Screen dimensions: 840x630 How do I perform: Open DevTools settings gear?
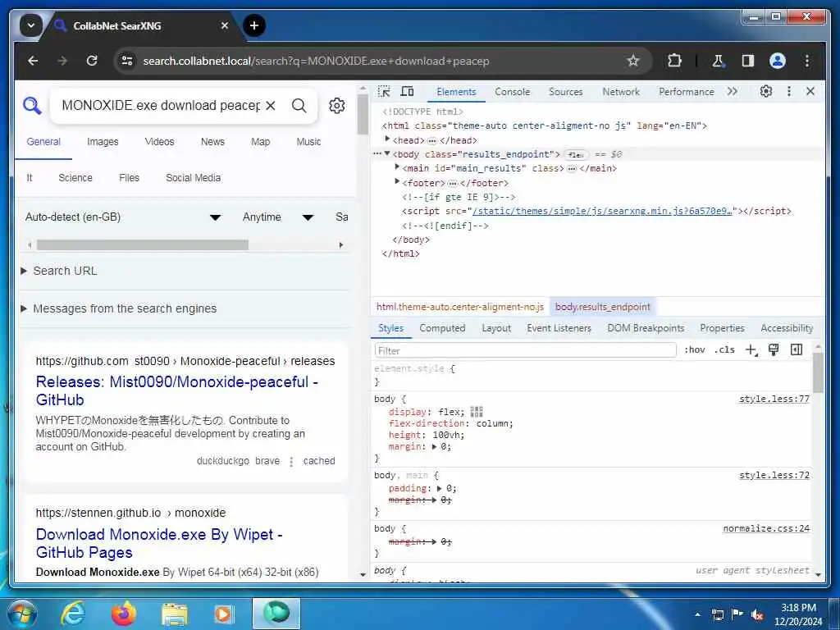[766, 91]
